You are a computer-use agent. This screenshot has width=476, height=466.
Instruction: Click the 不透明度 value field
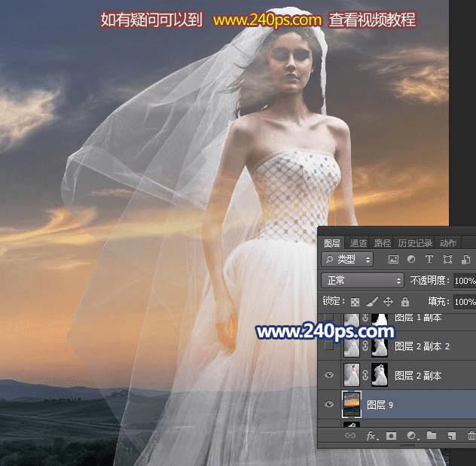tap(465, 281)
